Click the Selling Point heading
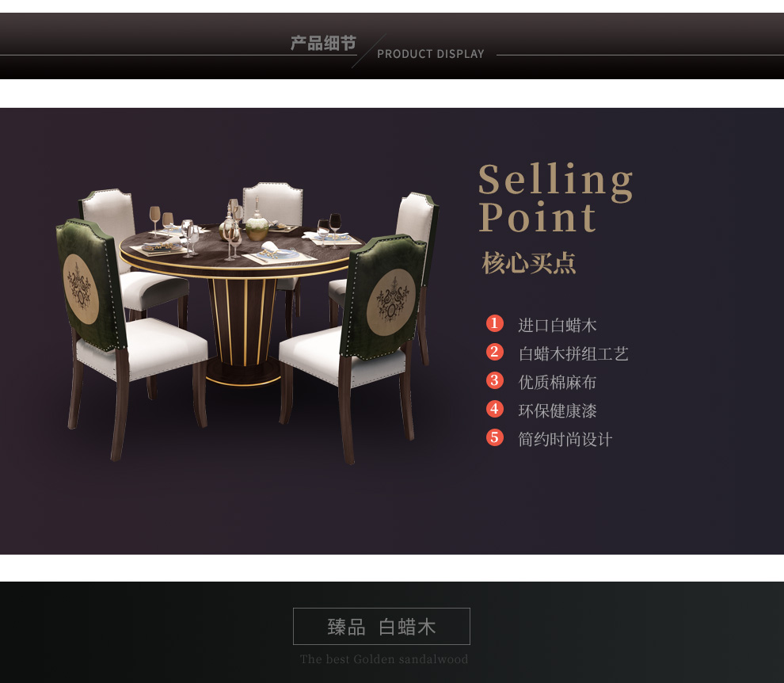The width and height of the screenshot is (784, 683). tap(555, 197)
